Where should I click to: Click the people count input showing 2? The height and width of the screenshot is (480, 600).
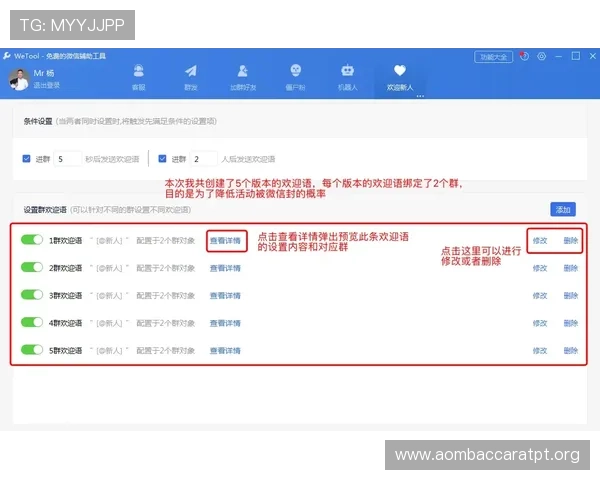pyautogui.click(x=204, y=159)
